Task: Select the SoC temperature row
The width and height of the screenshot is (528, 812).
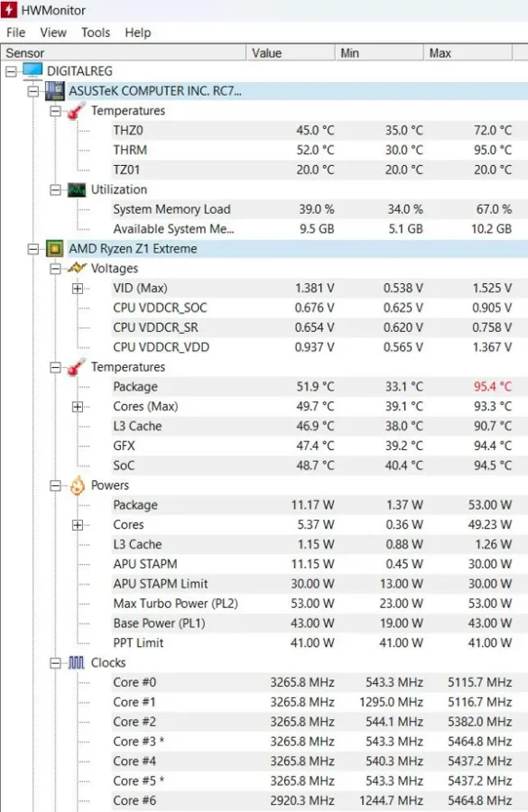Action: click(320, 466)
